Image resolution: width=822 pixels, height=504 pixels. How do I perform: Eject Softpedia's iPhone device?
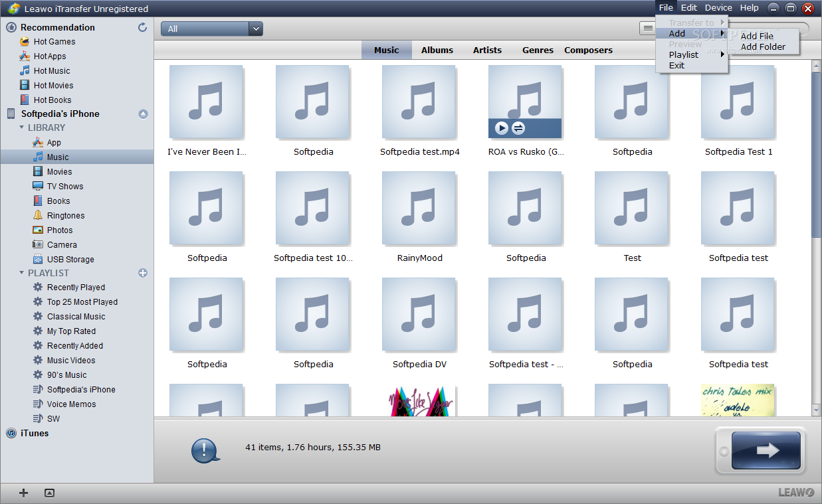[x=143, y=114]
